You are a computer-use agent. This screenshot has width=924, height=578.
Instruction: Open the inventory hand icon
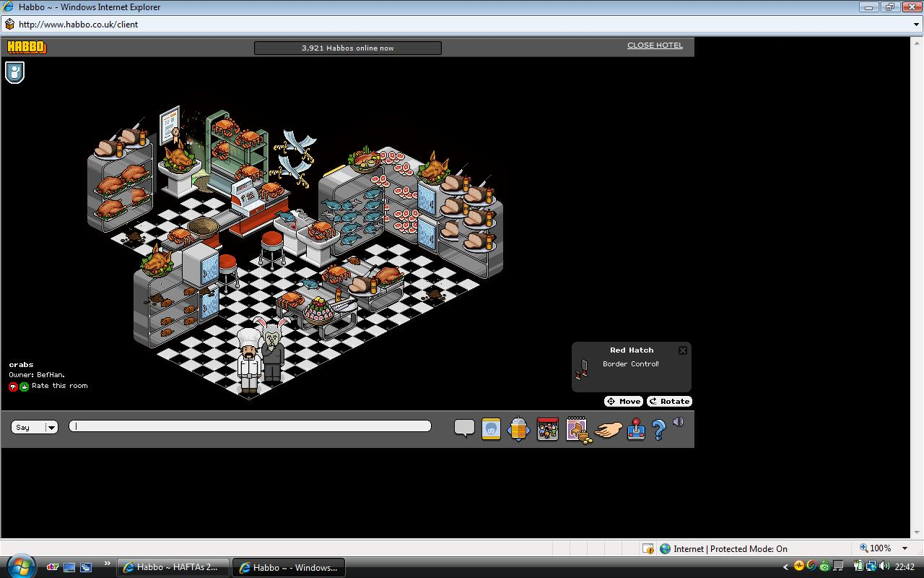coord(609,430)
